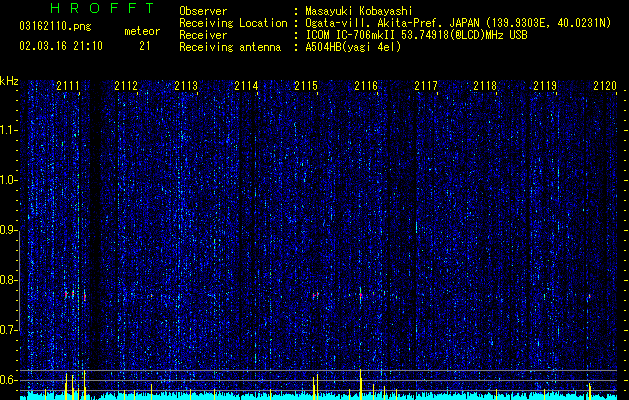Click the gray frequency range bar at left axis
This screenshot has width=629, height=400.
(19, 280)
